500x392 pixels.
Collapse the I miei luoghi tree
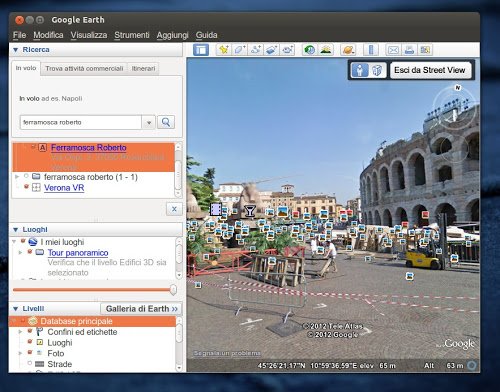click(14, 241)
